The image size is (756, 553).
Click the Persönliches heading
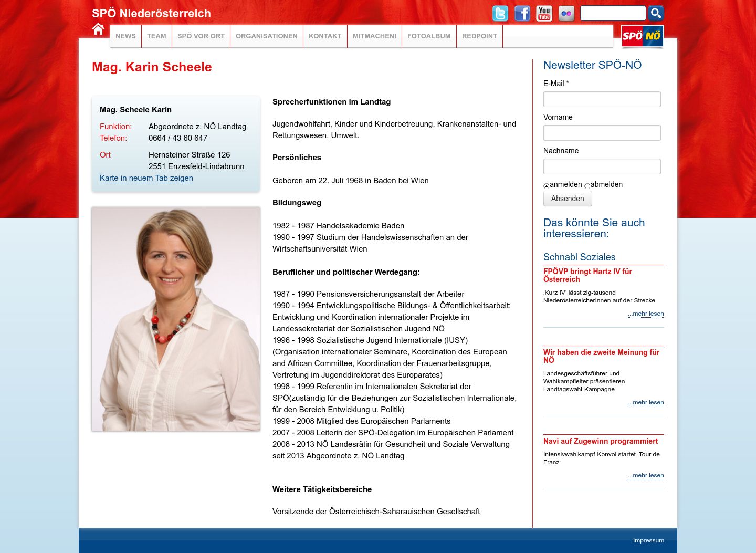point(297,158)
